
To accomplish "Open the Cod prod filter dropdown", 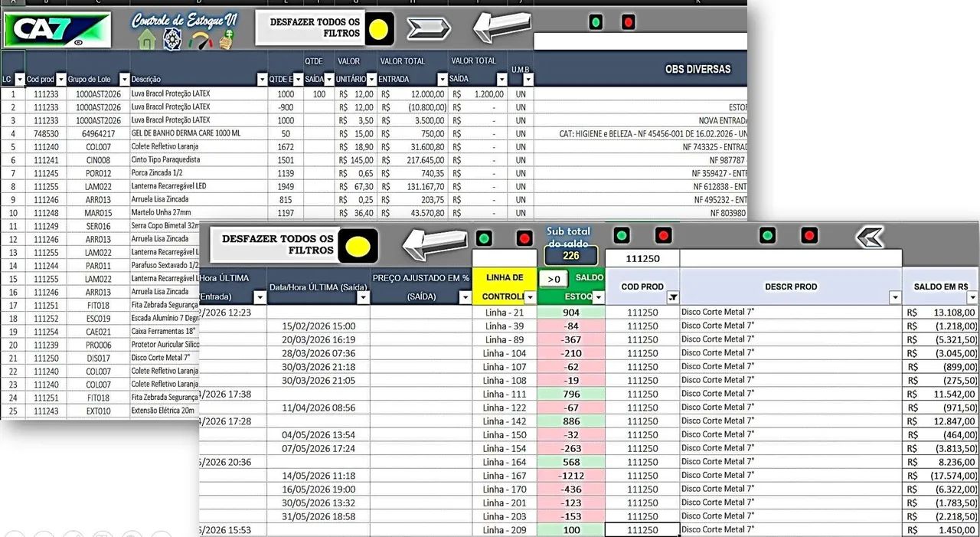I will 60,79.
